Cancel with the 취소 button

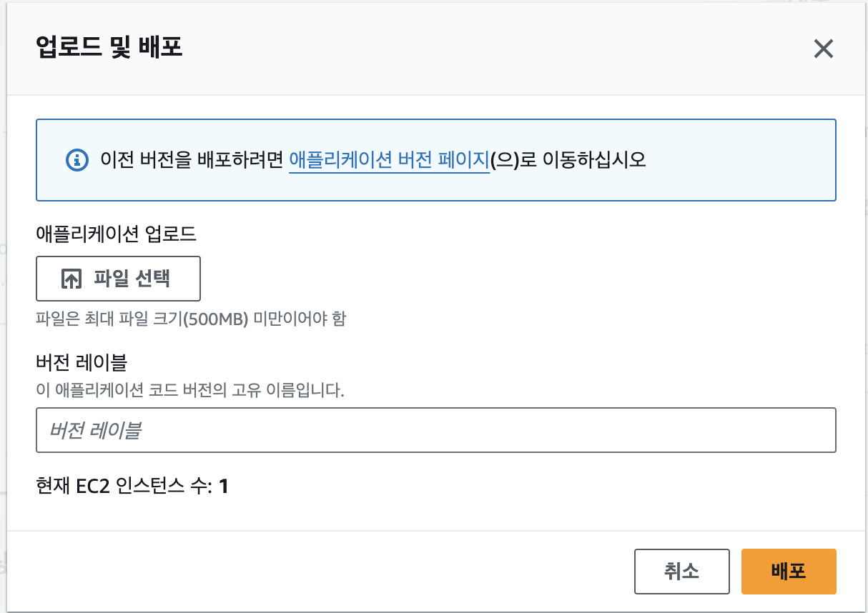click(x=681, y=572)
